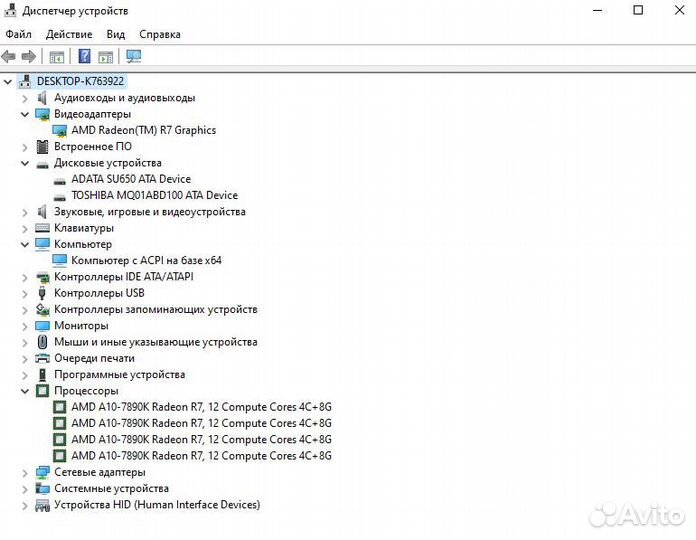Click the back arrow in the toolbar

tap(9, 57)
